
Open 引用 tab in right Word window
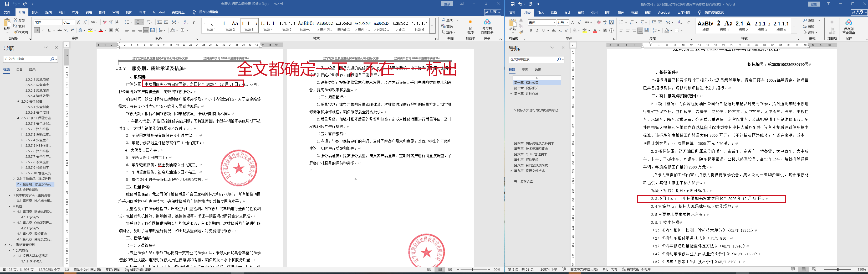[594, 12]
